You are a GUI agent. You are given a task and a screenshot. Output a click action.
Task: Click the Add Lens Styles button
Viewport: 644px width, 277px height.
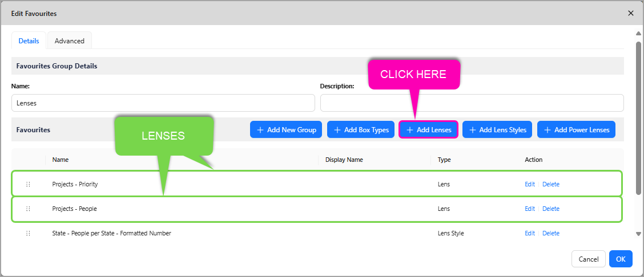tap(497, 130)
